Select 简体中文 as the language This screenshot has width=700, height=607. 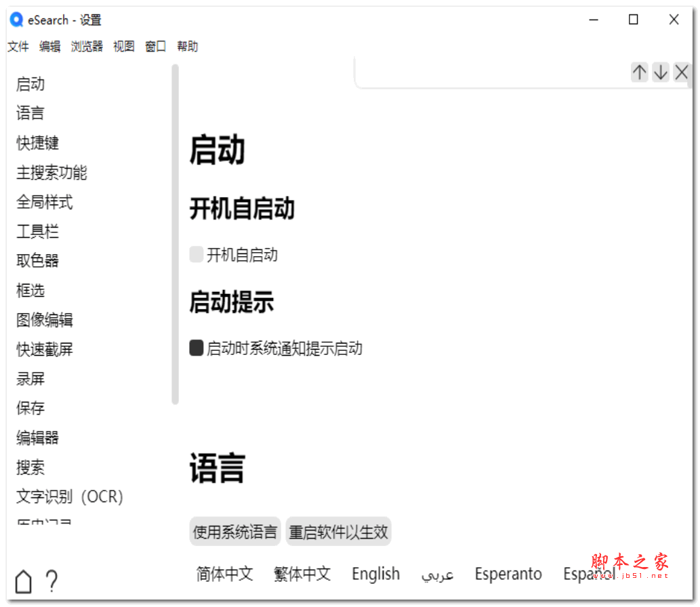[x=224, y=574]
